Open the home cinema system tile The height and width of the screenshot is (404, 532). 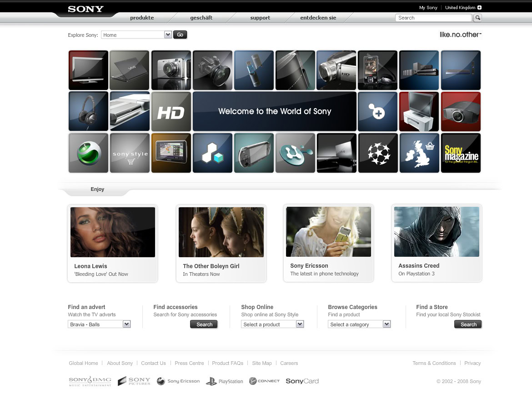tap(419, 70)
